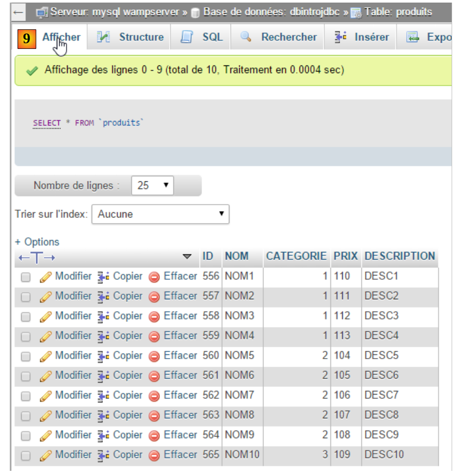Click the collapse navigation panel arrow icon

(18, 12)
